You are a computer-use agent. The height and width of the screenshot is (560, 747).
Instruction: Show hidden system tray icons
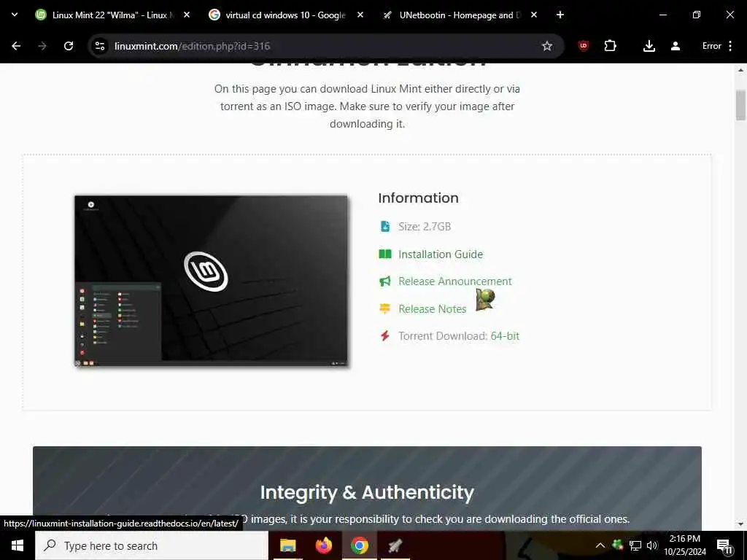pyautogui.click(x=600, y=545)
